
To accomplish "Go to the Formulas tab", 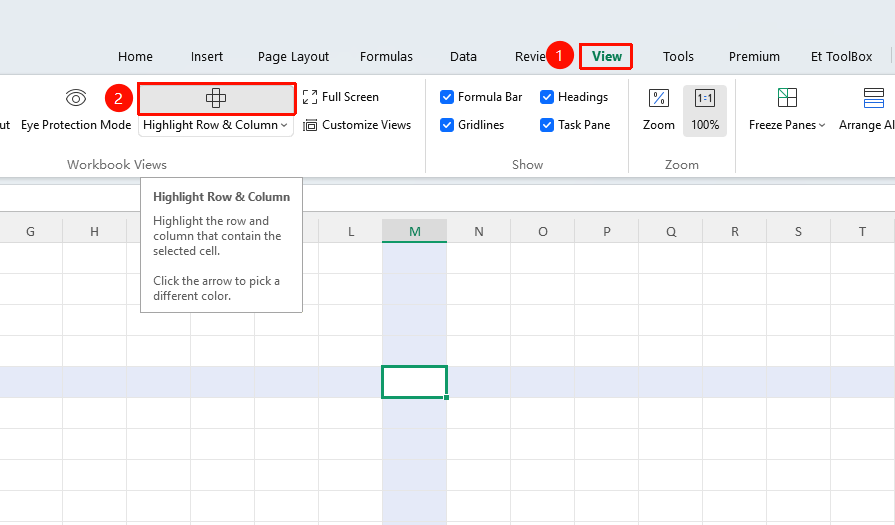I will [x=386, y=56].
